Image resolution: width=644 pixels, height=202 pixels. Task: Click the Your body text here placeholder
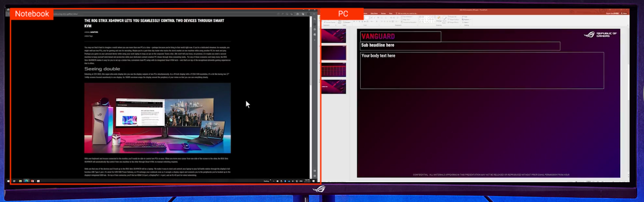[482, 70]
